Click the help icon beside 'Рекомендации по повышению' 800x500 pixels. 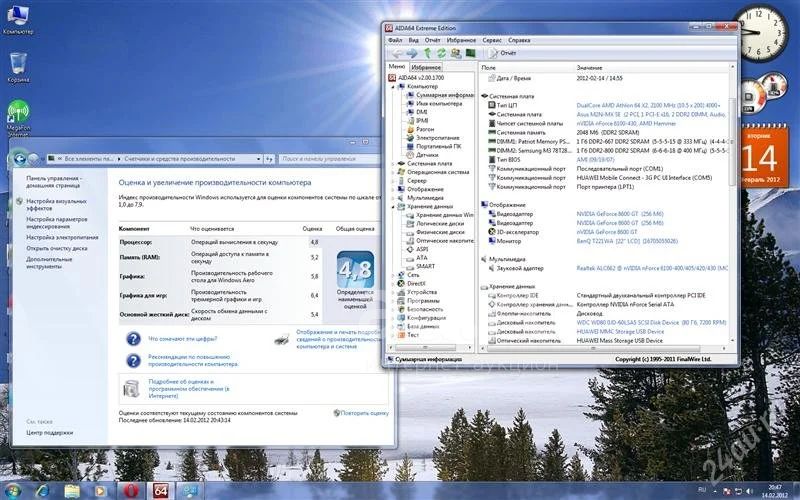pyautogui.click(x=133, y=361)
